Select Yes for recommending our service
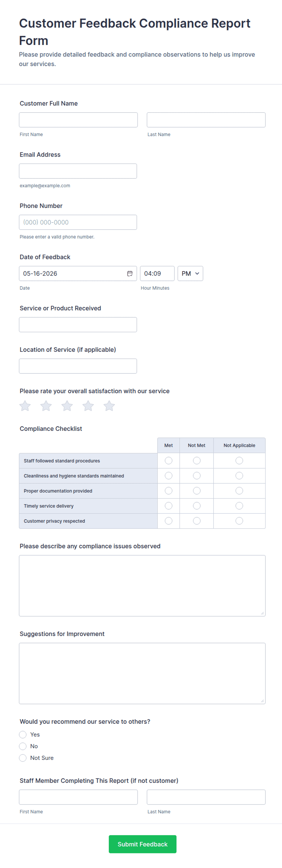This screenshot has height=868, width=282. click(23, 734)
